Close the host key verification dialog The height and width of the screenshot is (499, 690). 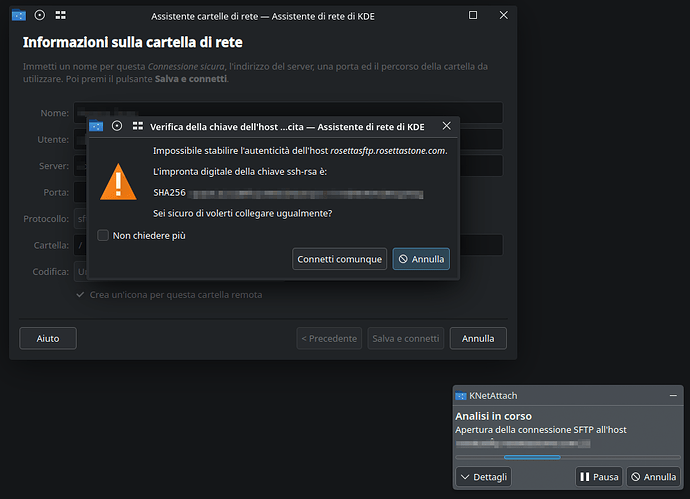[446, 126]
